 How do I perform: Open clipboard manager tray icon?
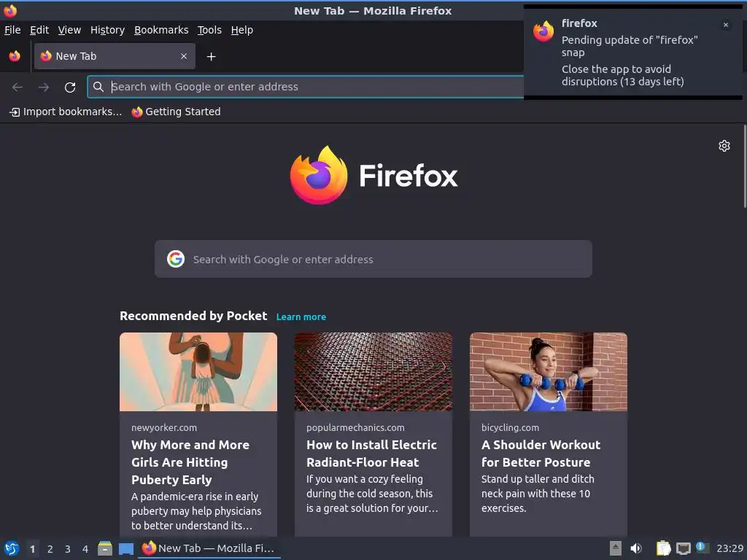[x=663, y=548]
